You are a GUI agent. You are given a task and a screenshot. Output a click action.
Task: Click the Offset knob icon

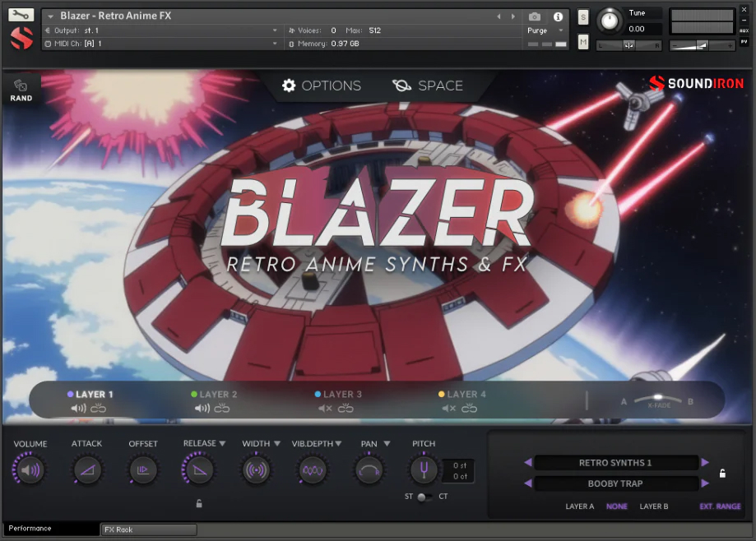click(142, 469)
